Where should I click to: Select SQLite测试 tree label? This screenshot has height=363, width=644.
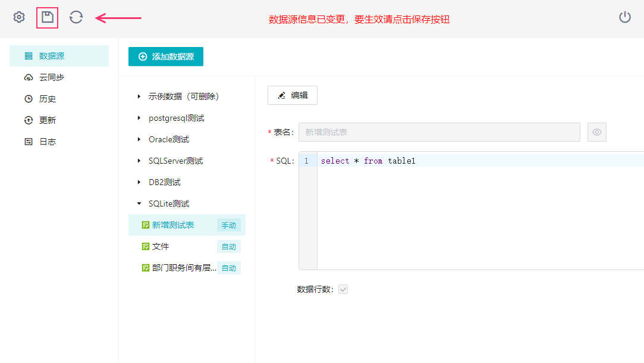(x=169, y=204)
